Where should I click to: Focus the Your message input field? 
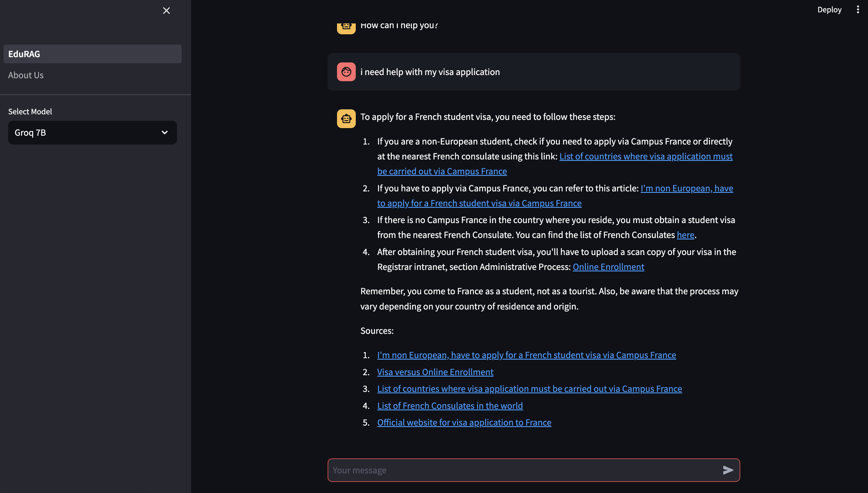point(521,470)
